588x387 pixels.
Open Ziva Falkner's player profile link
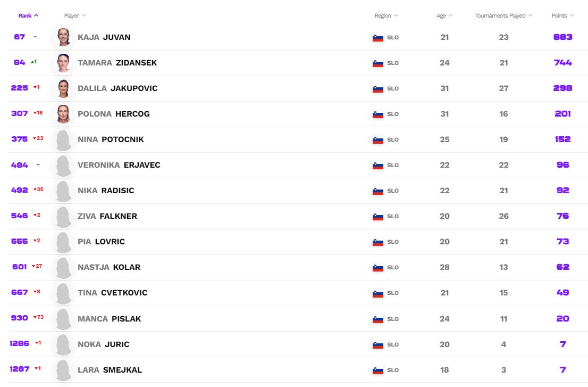107,216
